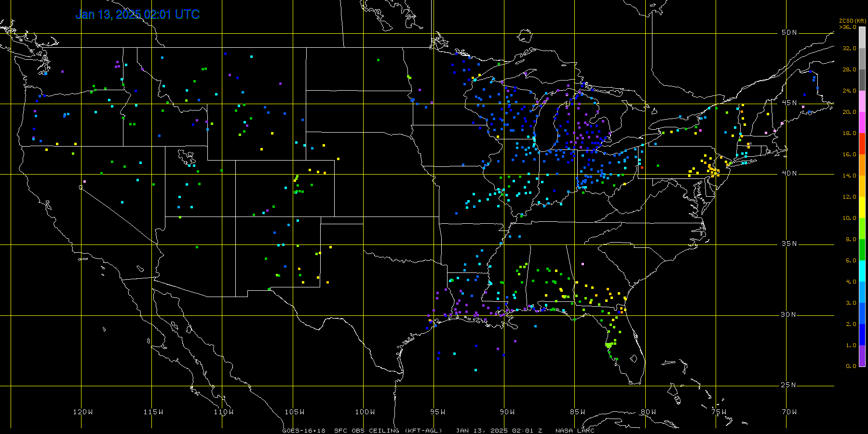The width and height of the screenshot is (868, 434).
Task: Click the 12.0 legend label
Action: point(849,197)
